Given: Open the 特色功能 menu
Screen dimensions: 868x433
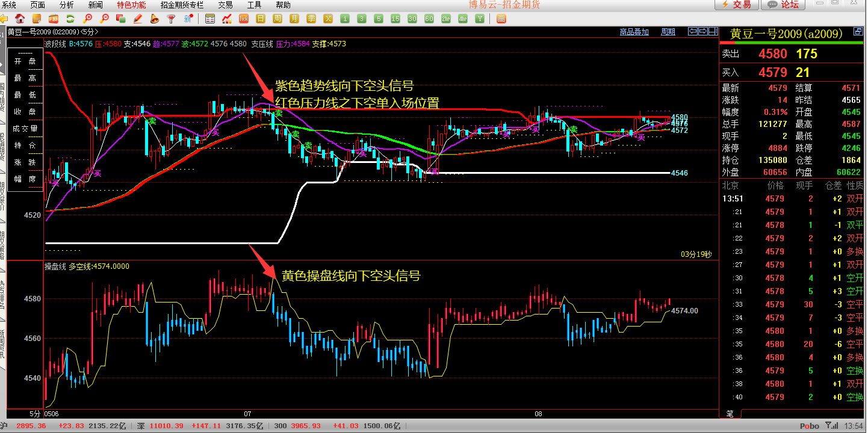Looking at the screenshot, I should point(131,5).
